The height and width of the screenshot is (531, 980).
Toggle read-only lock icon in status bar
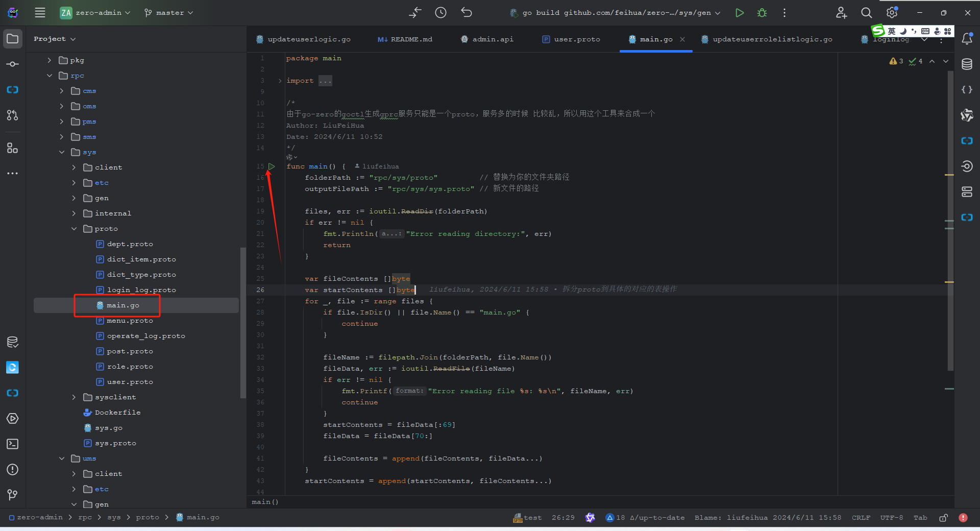click(944, 518)
